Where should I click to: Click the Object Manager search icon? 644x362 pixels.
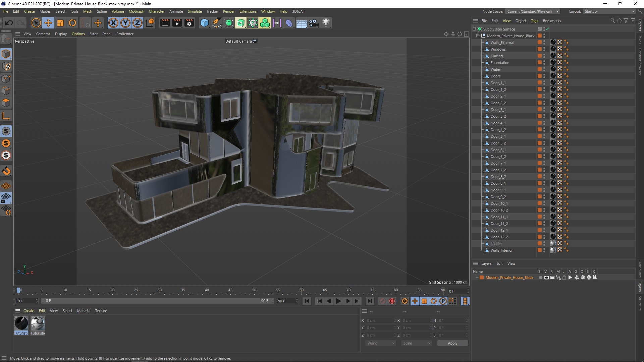tap(612, 21)
